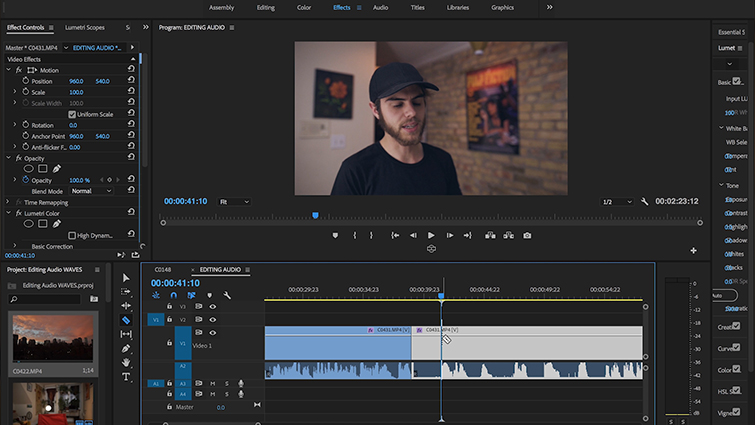This screenshot has width=755, height=425.
Task: Switch to the Color workspace tab
Action: coord(304,7)
